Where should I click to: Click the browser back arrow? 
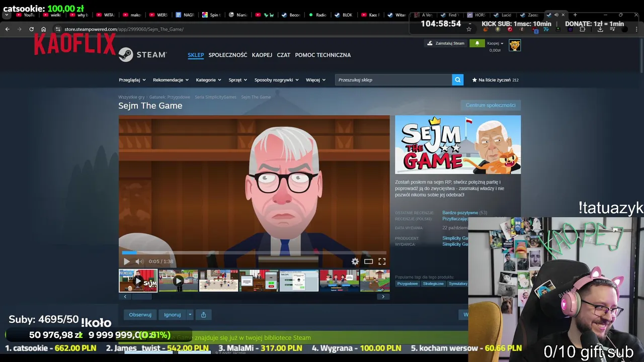(x=7, y=29)
